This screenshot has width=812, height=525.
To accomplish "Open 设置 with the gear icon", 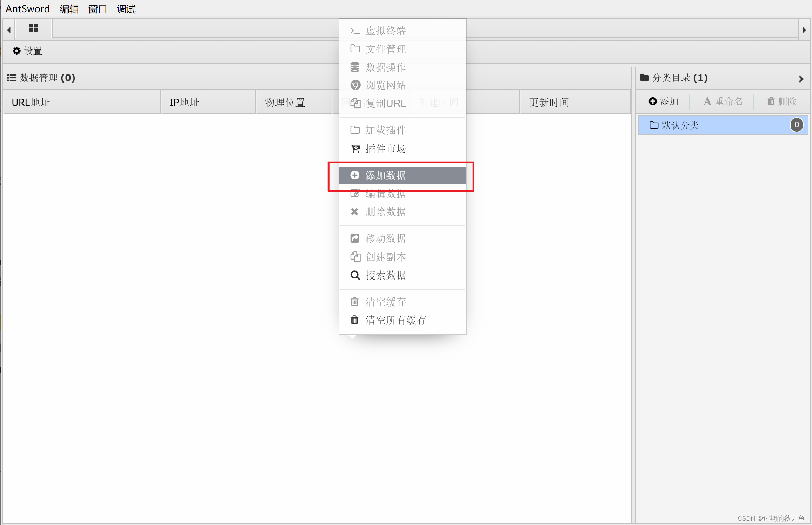I will pos(27,51).
